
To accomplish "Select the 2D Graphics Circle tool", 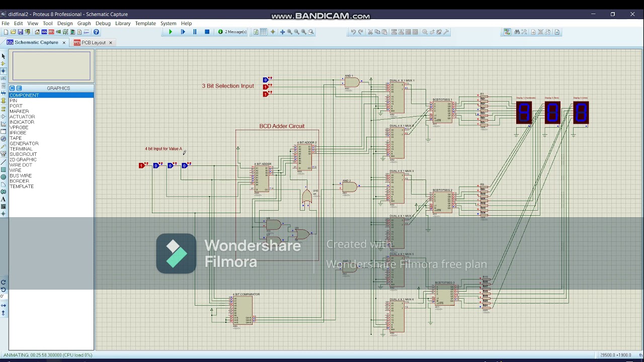I will click(x=3, y=176).
